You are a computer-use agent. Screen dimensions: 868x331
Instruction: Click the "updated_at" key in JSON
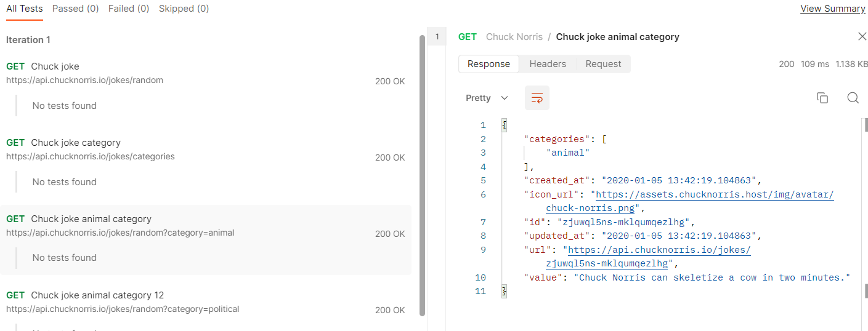click(x=557, y=236)
